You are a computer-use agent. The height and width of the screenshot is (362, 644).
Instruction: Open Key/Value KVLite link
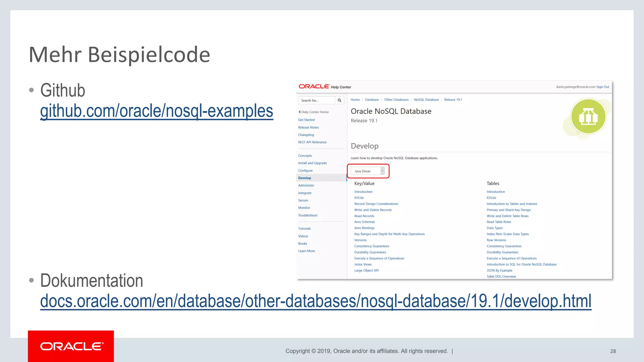click(359, 198)
